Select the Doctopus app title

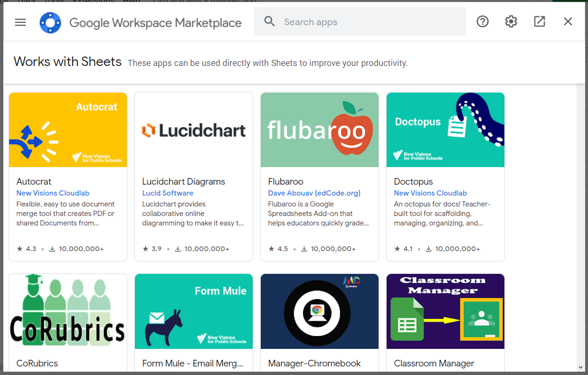pos(413,181)
